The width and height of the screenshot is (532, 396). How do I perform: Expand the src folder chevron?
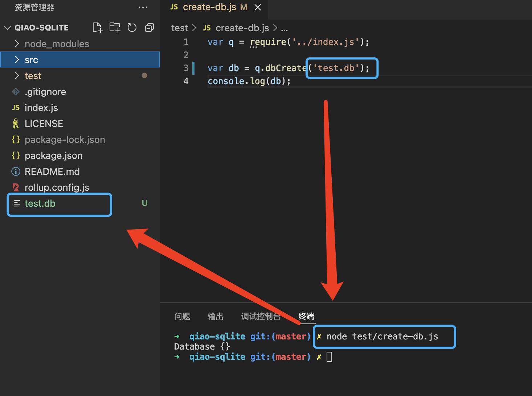tap(17, 59)
